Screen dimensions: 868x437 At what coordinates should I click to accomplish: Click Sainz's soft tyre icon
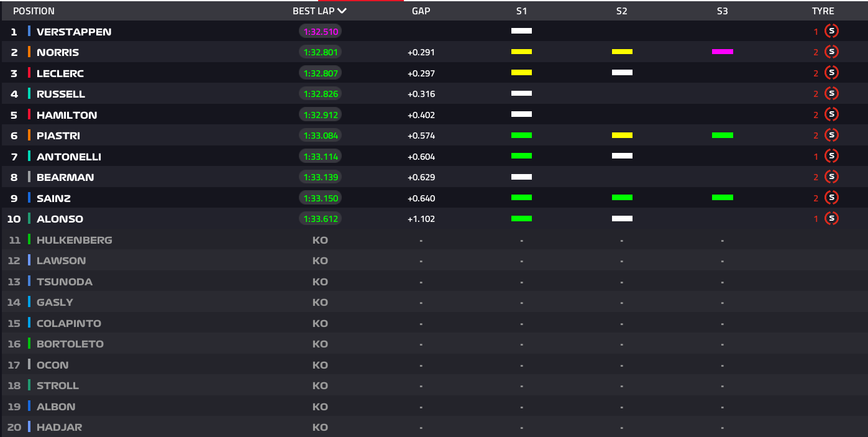pyautogui.click(x=831, y=198)
